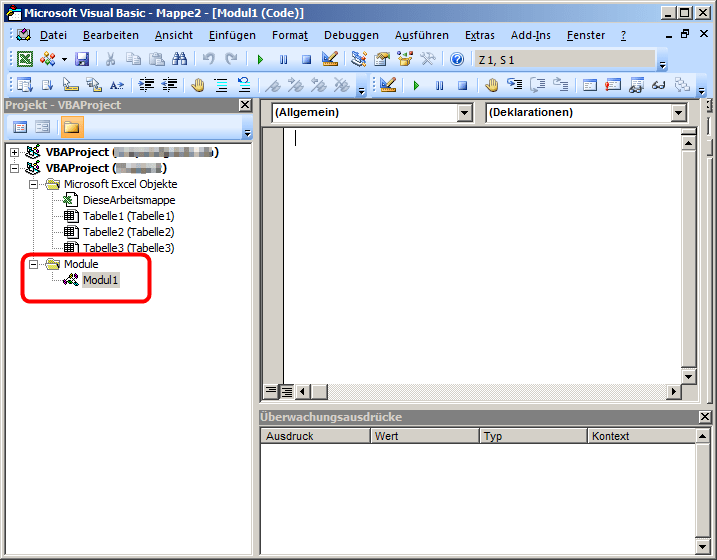Open the Ausführen menu
Screen dimensions: 717x560
click(x=422, y=35)
